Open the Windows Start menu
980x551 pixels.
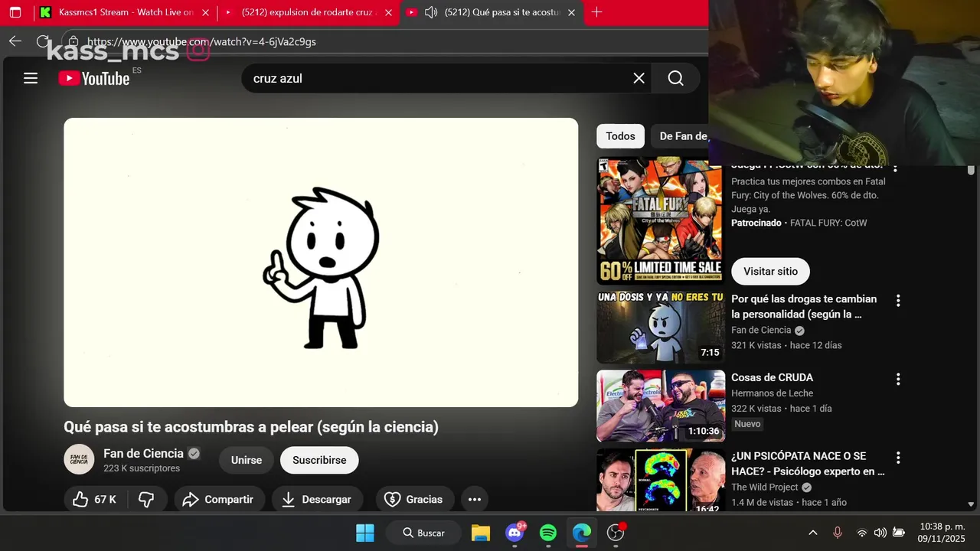[x=365, y=533]
